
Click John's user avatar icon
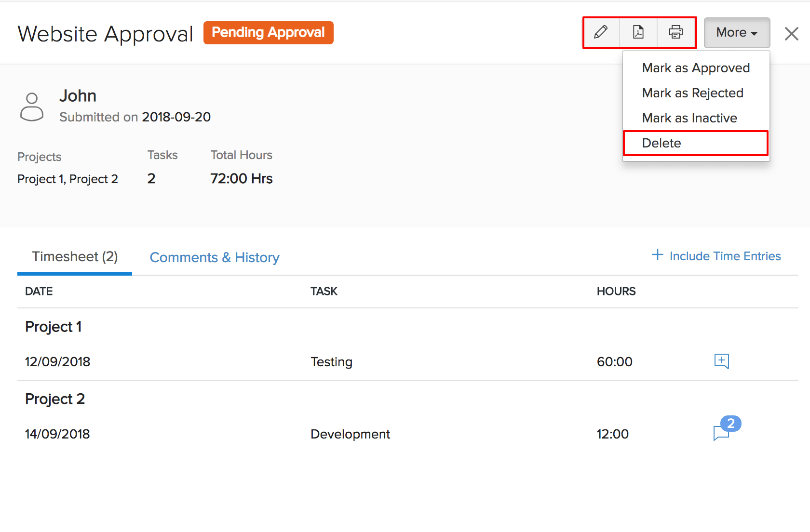pyautogui.click(x=32, y=107)
